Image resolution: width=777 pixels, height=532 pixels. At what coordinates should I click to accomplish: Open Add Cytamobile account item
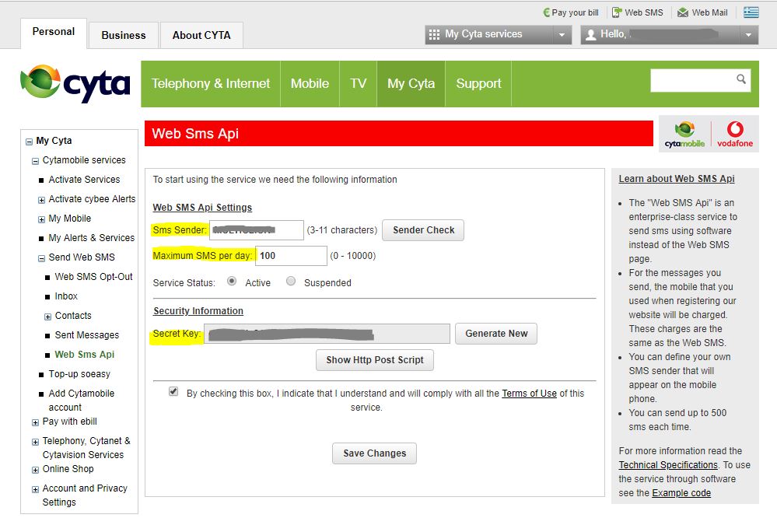[81, 401]
